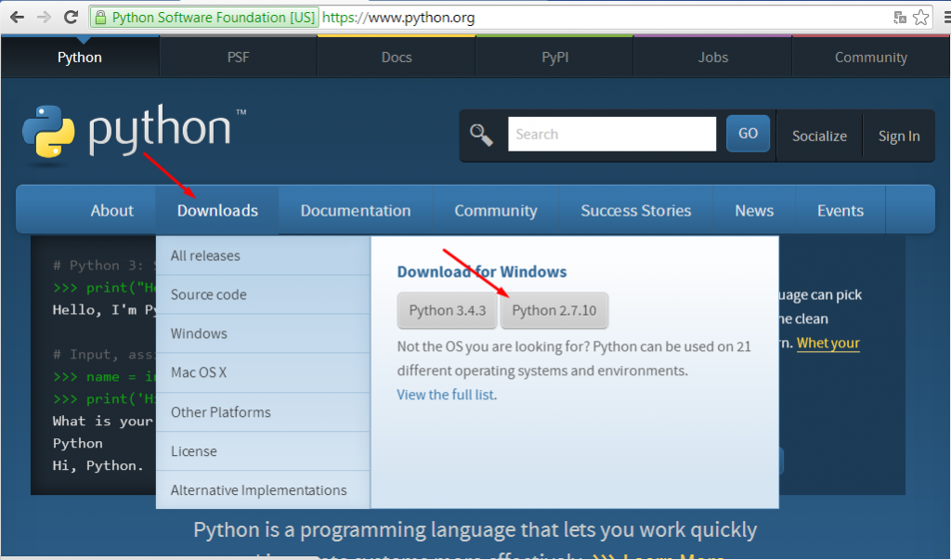Open the Success Stories menu
951x560 pixels.
635,211
